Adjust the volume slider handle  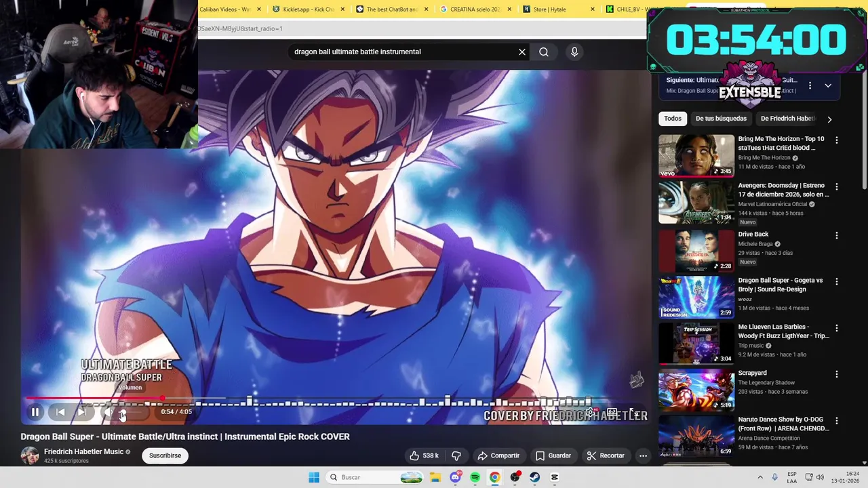click(123, 411)
